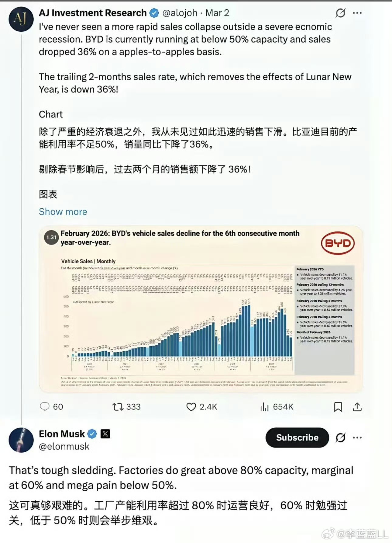The width and height of the screenshot is (392, 543).
Task: Open Grok actions on AJ's post
Action: (340, 13)
